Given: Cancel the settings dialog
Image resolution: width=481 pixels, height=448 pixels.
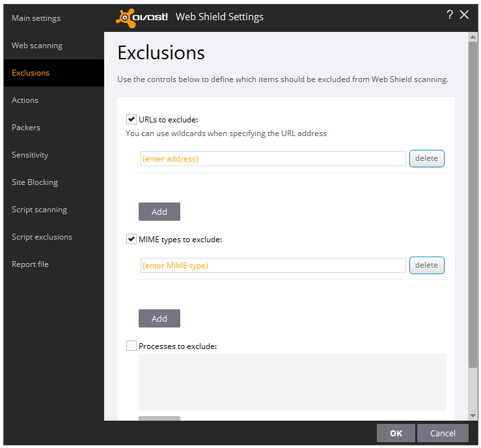Looking at the screenshot, I should click(x=443, y=433).
